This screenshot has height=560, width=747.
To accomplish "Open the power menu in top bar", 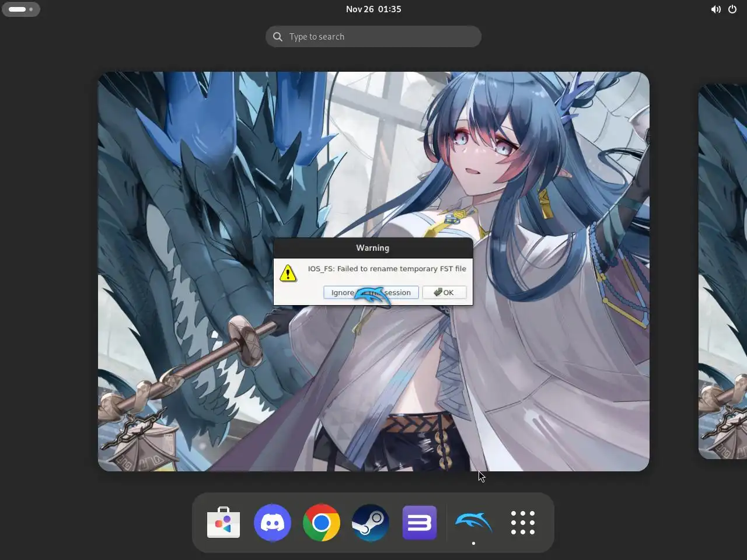I will click(732, 9).
